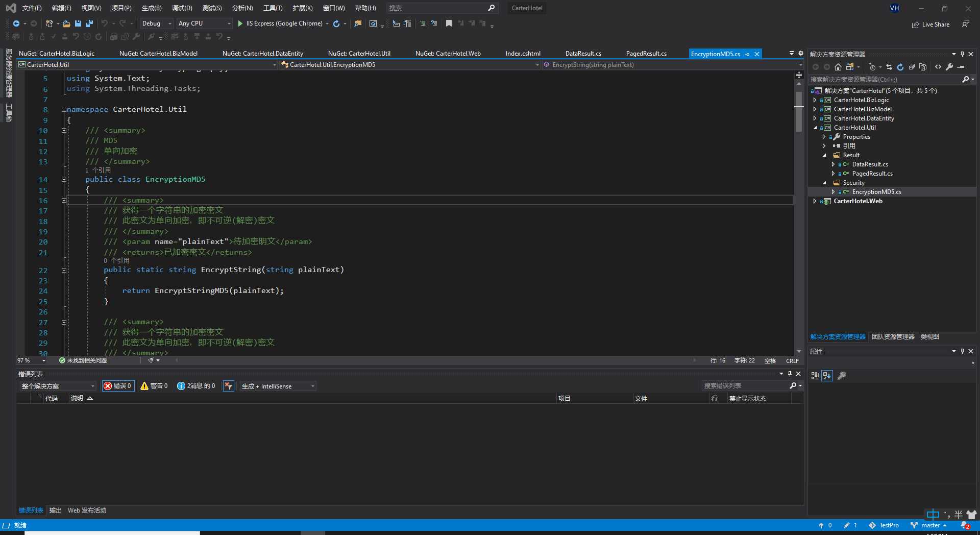980x535 pixels.
Task: Click the Home icon in Solution Explorer
Action: (x=838, y=67)
